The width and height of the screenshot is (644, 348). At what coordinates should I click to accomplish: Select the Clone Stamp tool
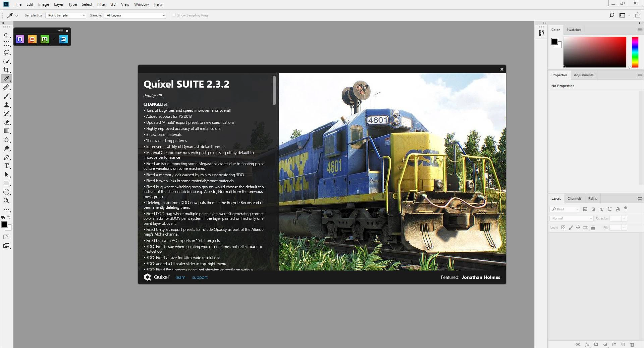tap(6, 105)
